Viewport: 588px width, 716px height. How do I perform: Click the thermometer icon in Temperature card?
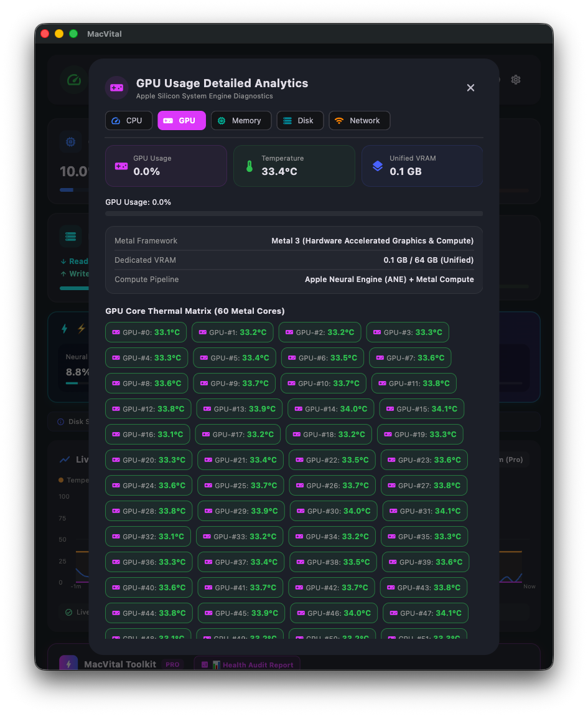click(x=250, y=166)
